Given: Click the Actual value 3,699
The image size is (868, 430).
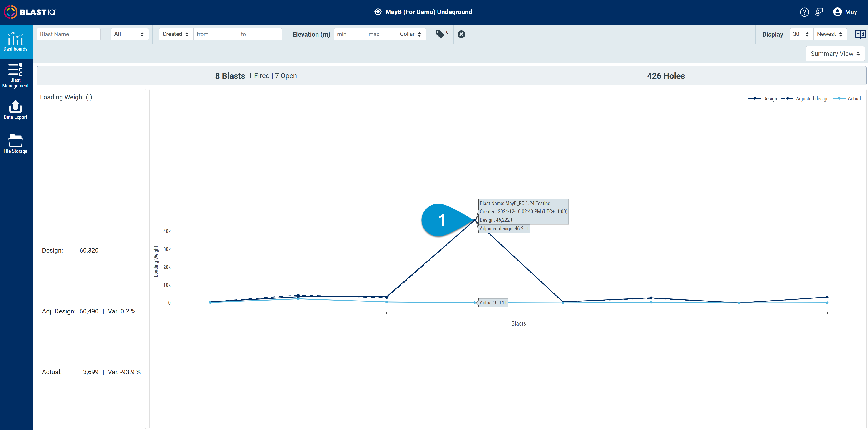Looking at the screenshot, I should (91, 372).
